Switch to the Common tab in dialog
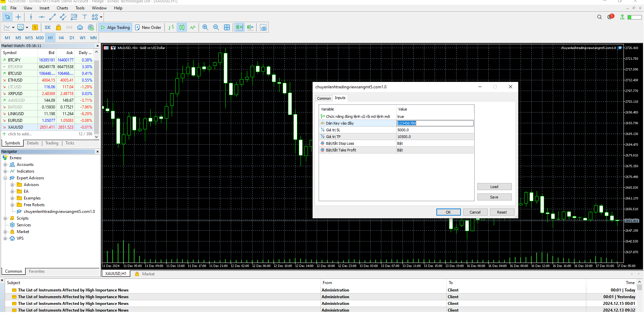Image resolution: width=644 pixels, height=317 pixels. pyautogui.click(x=324, y=98)
